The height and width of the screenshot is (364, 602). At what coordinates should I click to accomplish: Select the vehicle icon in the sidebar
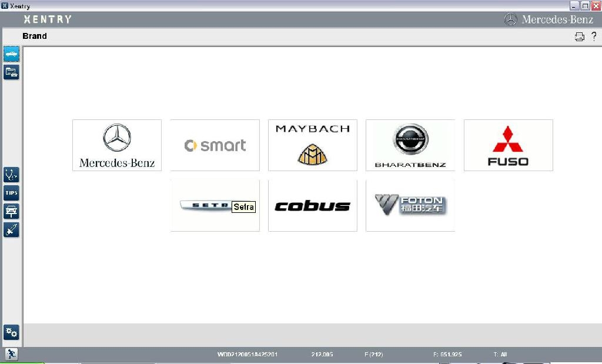12,54
